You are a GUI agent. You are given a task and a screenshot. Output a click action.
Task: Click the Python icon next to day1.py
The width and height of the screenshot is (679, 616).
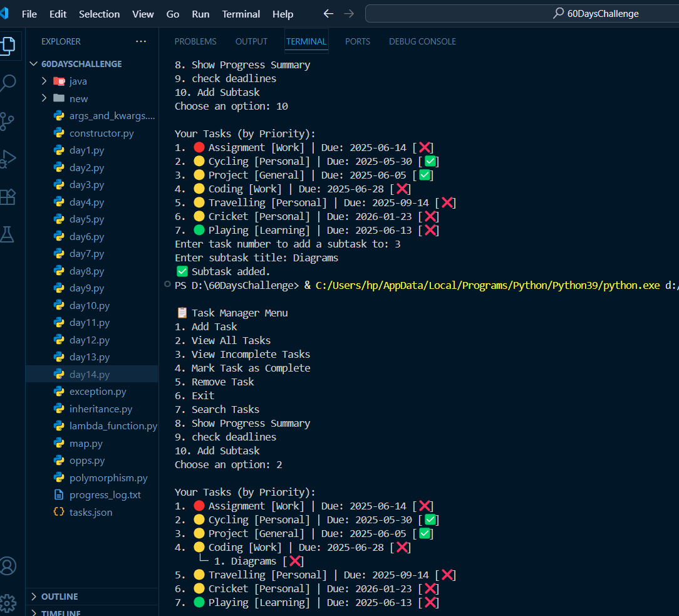59,150
